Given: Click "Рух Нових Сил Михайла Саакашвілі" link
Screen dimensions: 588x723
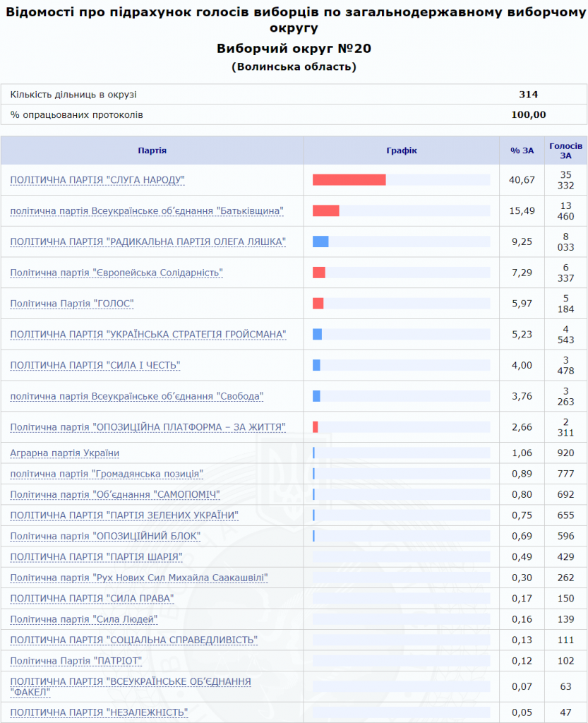Looking at the screenshot, I should pos(139,578).
